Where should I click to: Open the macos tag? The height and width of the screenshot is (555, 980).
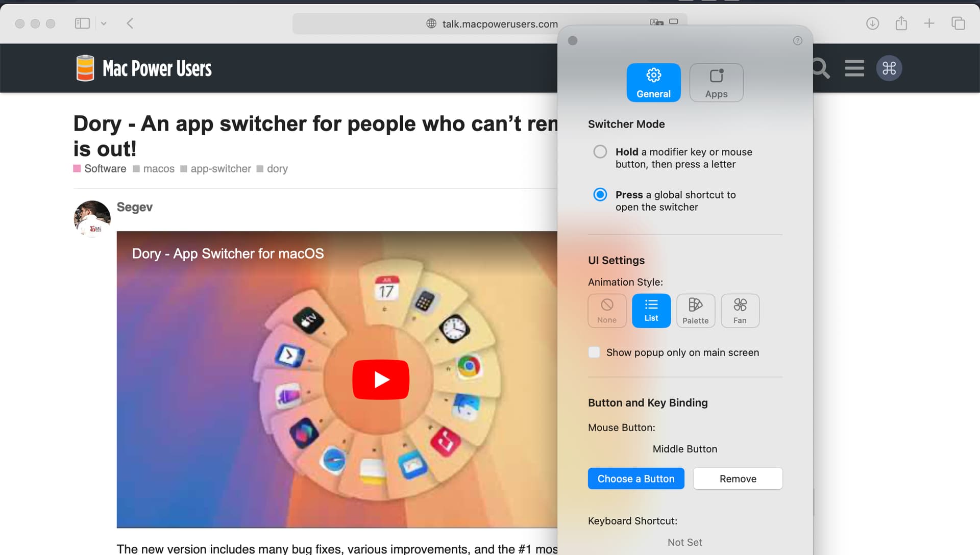click(154, 169)
